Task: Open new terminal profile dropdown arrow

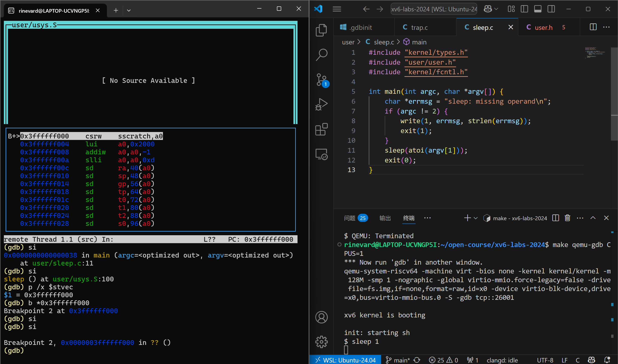Action: [475, 218]
